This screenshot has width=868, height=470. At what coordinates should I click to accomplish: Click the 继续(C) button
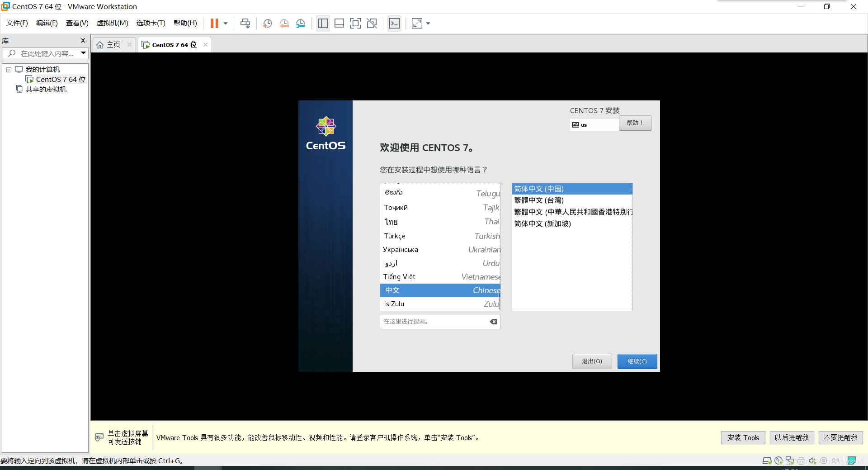point(637,361)
